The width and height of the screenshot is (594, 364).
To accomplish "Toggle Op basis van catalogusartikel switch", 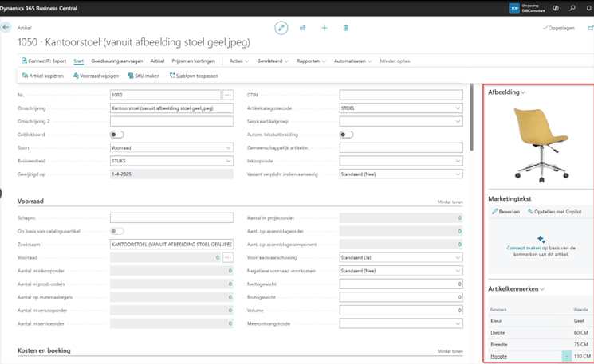I will pos(117,231).
